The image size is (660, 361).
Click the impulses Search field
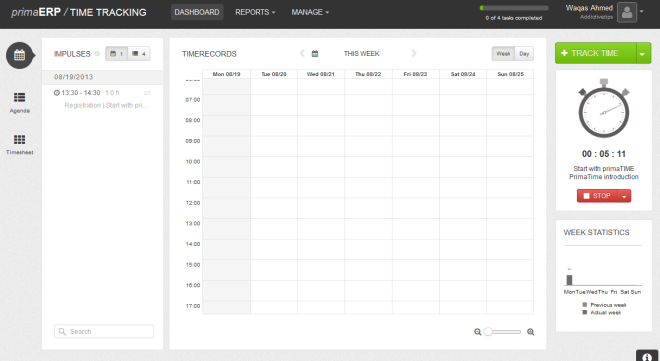tap(104, 332)
